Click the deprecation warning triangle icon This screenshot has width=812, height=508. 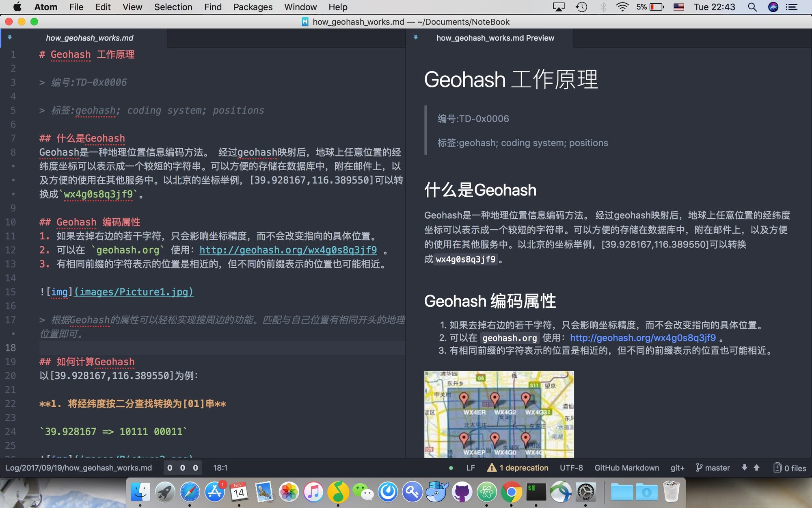click(492, 468)
